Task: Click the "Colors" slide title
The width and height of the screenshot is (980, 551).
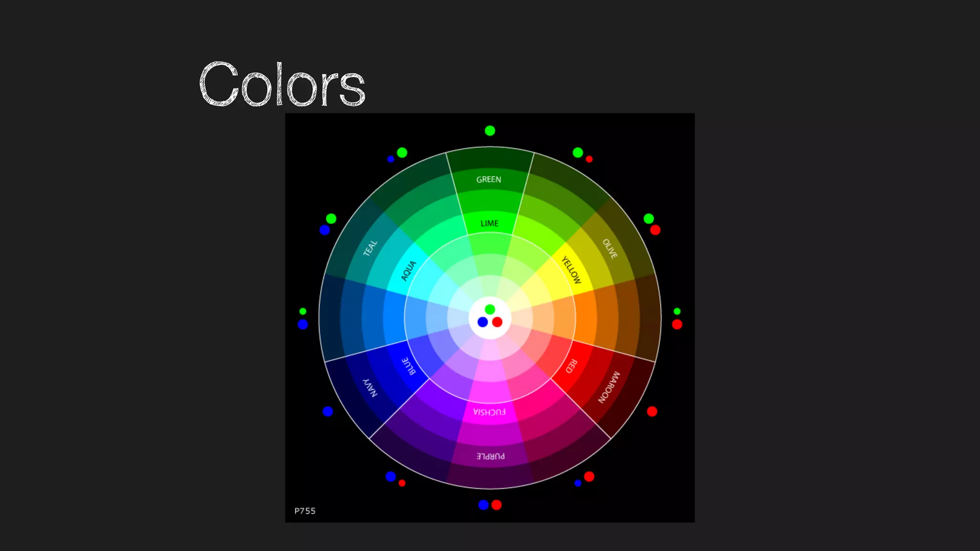Action: pyautogui.click(x=282, y=84)
